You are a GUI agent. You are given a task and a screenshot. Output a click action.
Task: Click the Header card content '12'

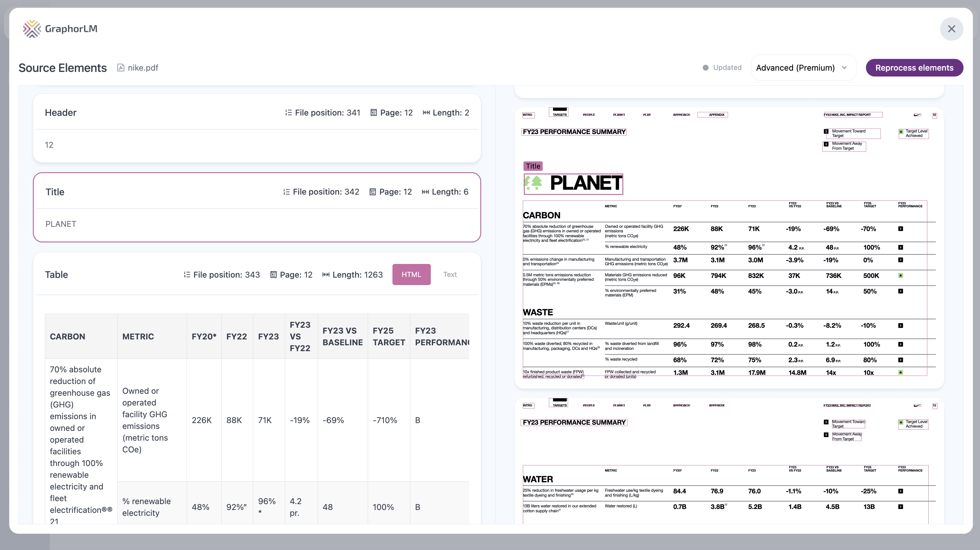click(49, 145)
